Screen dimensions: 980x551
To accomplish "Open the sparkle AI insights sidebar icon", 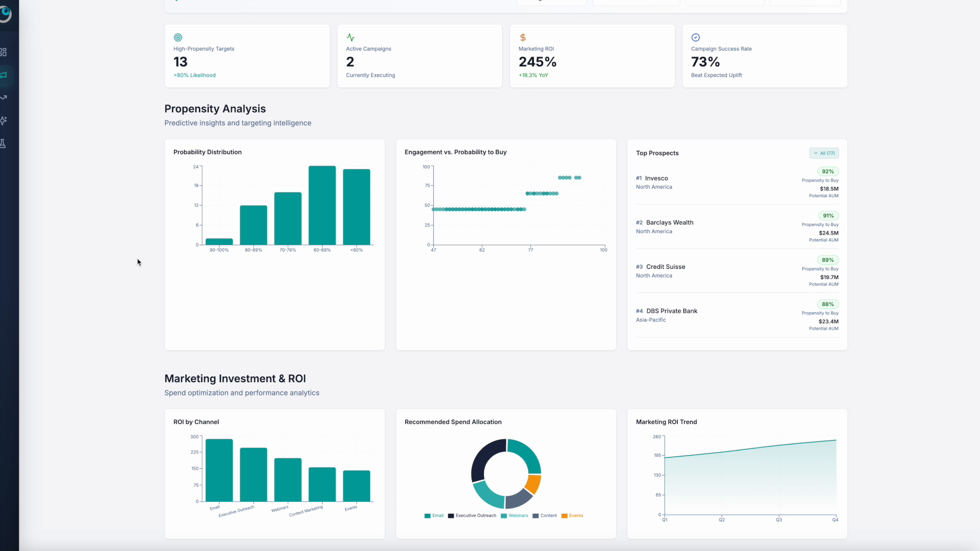I will pos(4,120).
